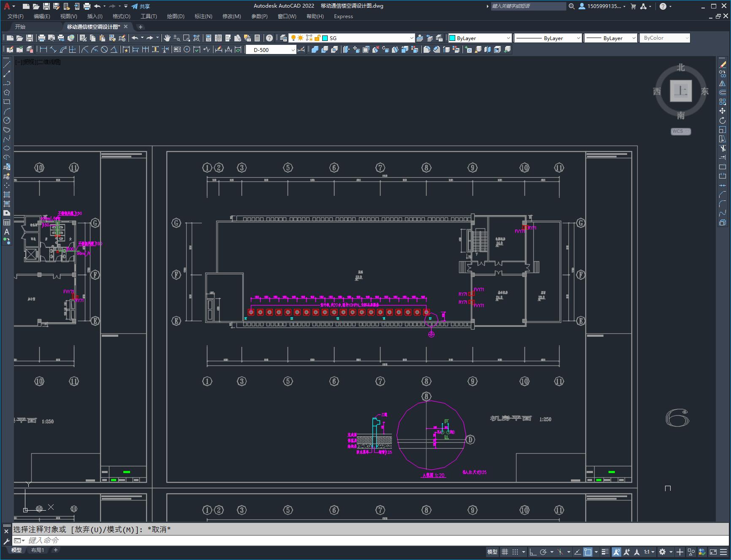Viewport: 731px width, 560px height.
Task: Toggle lineweight display
Action: 605,552
